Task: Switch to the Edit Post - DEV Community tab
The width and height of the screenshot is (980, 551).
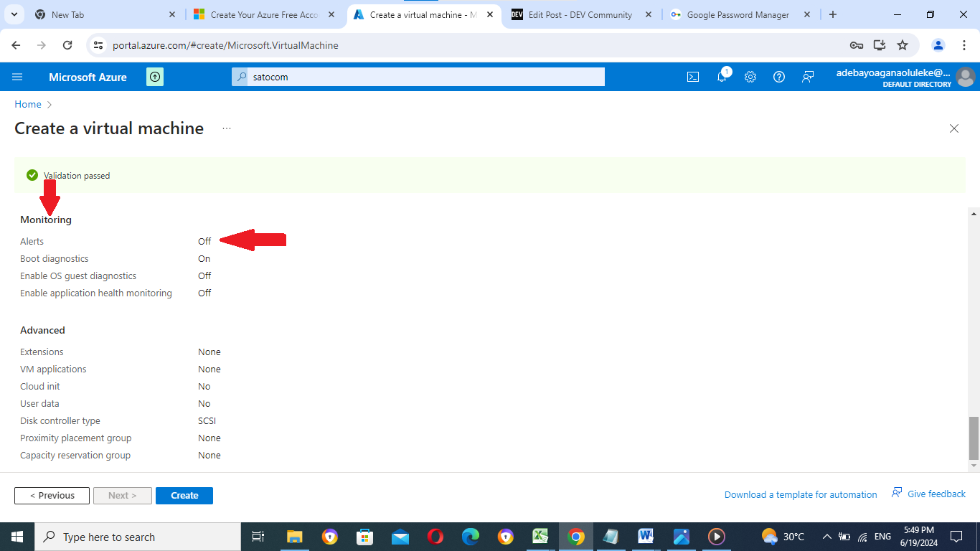Action: (582, 14)
